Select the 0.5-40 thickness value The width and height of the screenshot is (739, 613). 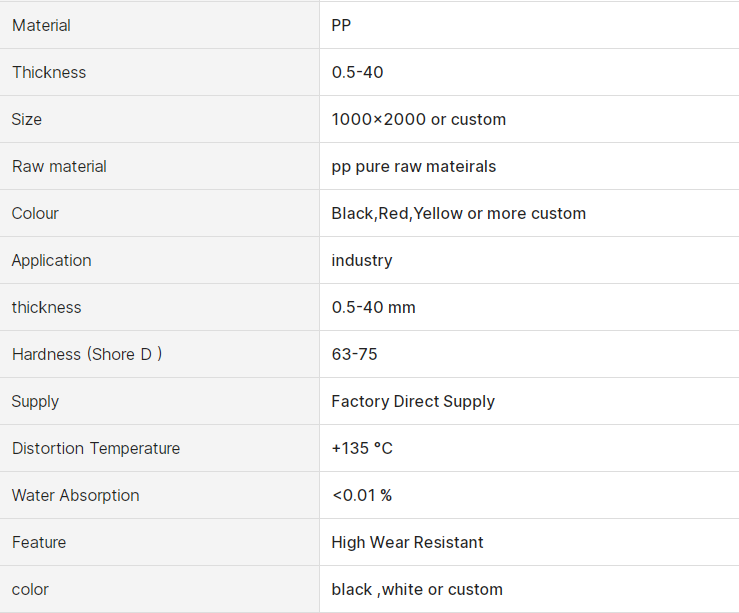click(357, 72)
